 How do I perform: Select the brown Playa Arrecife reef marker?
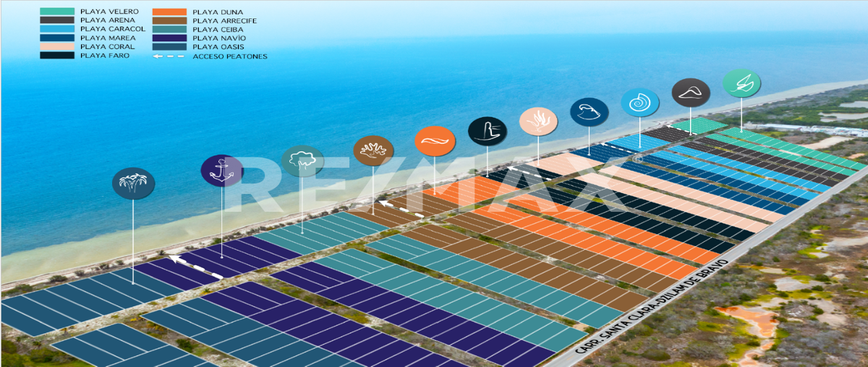(373, 151)
